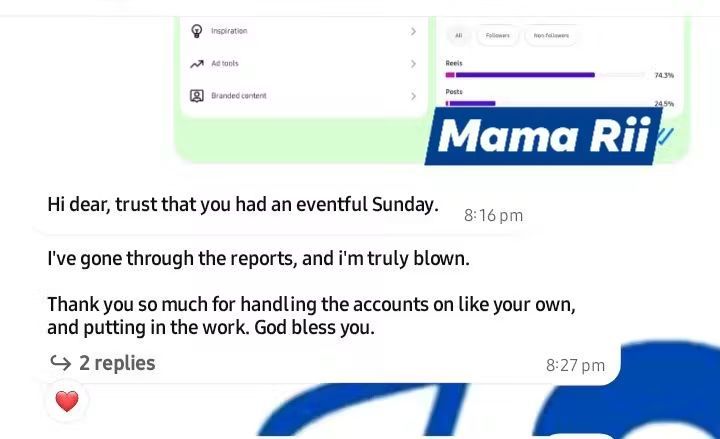This screenshot has height=439, width=720.
Task: Open the 2 replies thread link
Action: pyautogui.click(x=117, y=363)
